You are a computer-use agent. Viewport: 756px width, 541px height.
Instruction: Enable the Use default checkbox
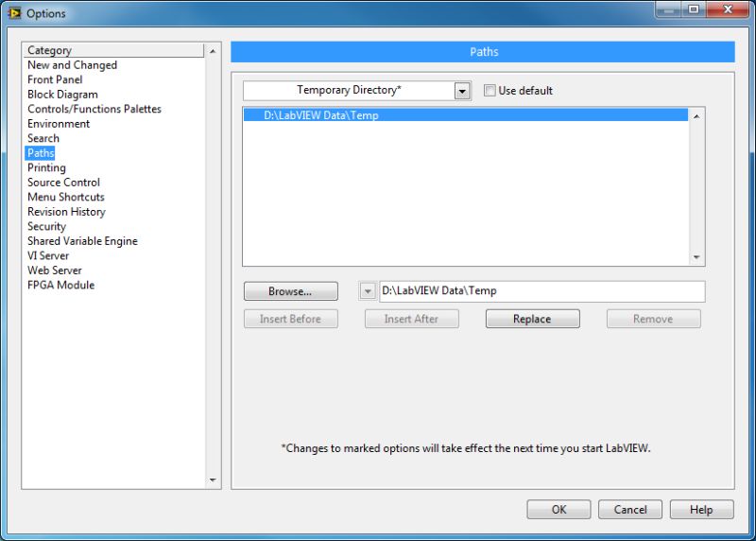point(490,90)
